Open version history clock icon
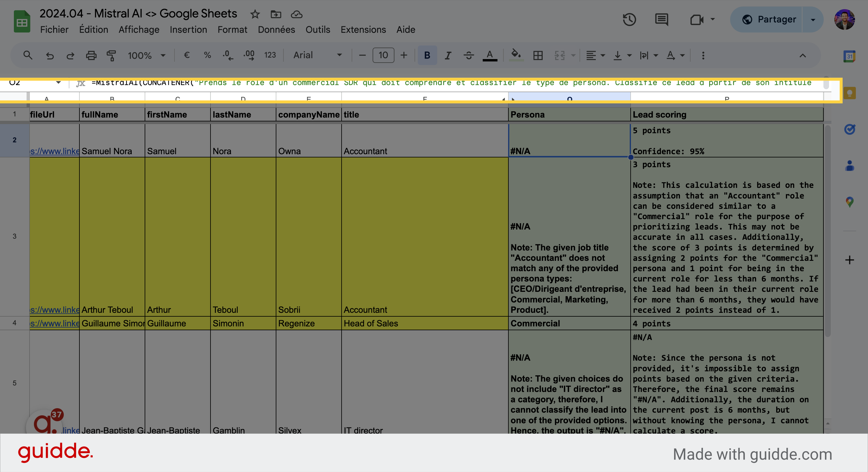Screen dimensions: 868x472 point(629,19)
